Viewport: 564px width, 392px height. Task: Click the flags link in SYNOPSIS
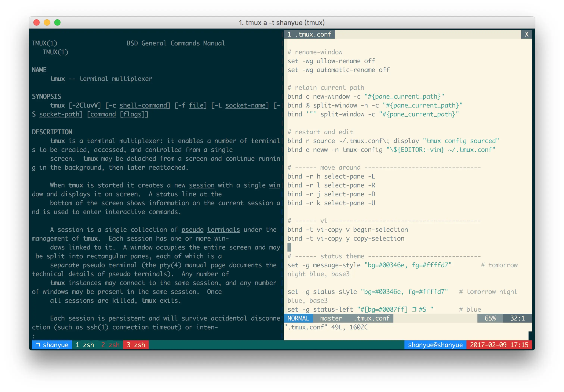tap(133, 114)
